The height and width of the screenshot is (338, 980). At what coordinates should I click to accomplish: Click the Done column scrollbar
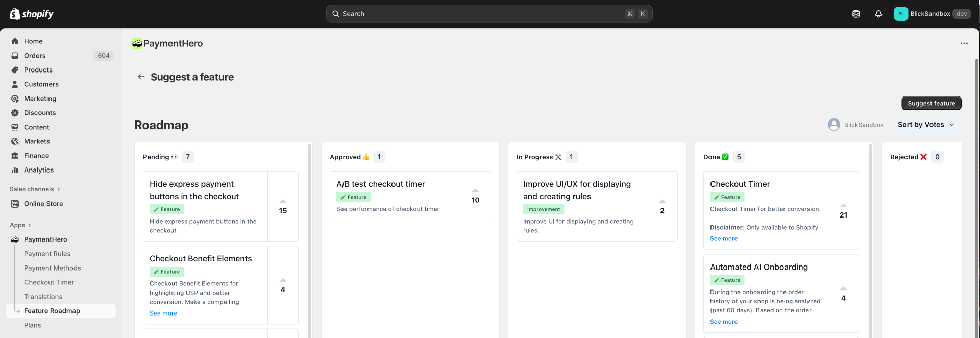870,240
